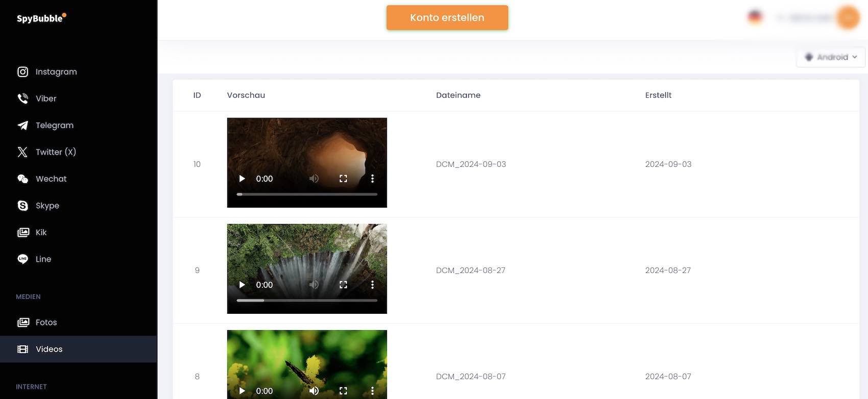Seek on DCM_2024-08-27 video progress bar

(x=307, y=301)
